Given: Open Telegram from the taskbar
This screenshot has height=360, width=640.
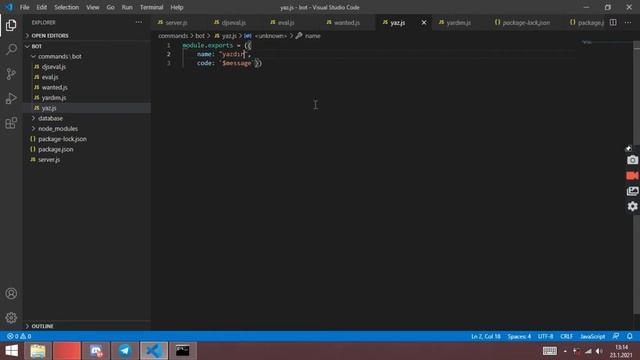Looking at the screenshot, I should point(125,351).
